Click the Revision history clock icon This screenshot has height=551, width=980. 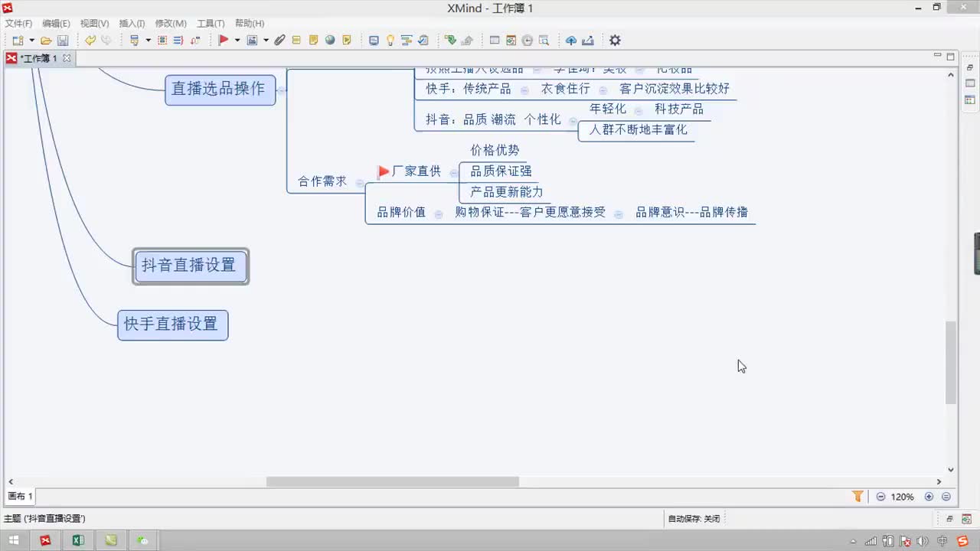(x=528, y=41)
